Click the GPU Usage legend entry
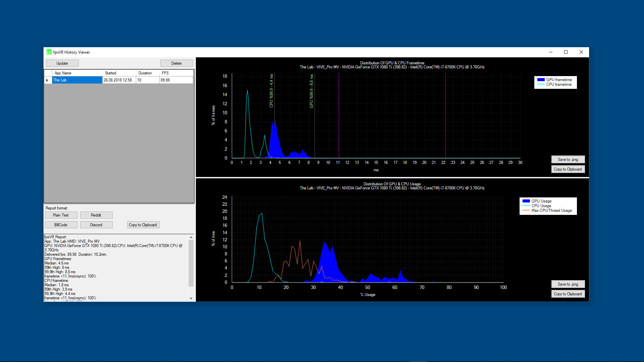The image size is (644, 362). [x=542, y=201]
